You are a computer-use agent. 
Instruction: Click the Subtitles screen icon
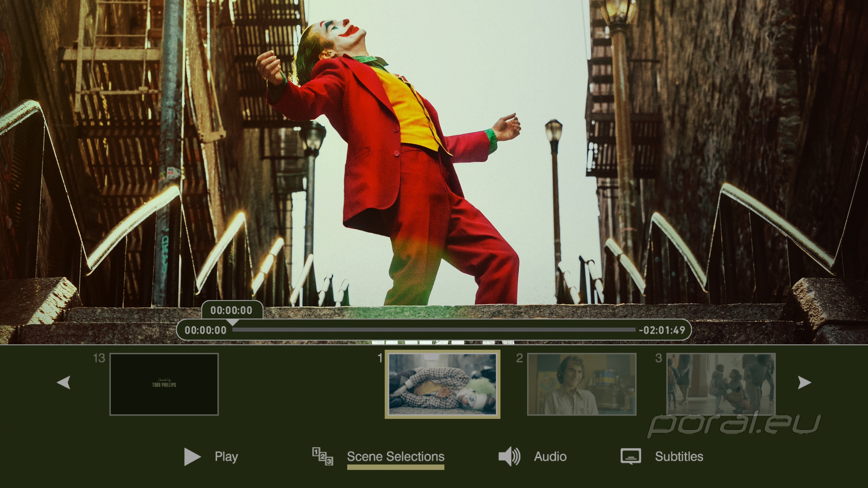631,456
